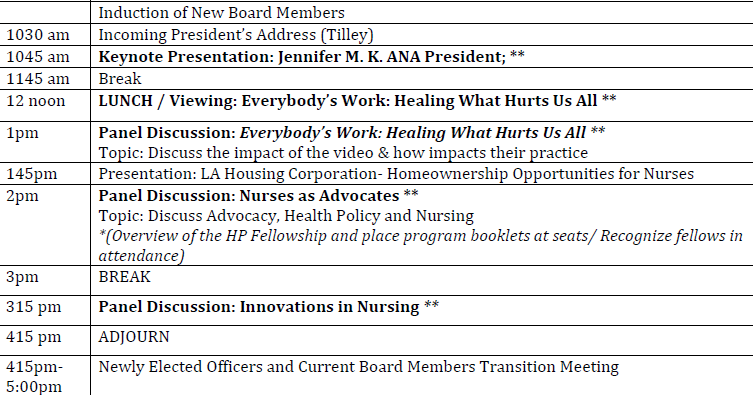753x395 pixels.
Task: Click Panel Discussion: Innovations in Nursing heading
Action: (268, 307)
